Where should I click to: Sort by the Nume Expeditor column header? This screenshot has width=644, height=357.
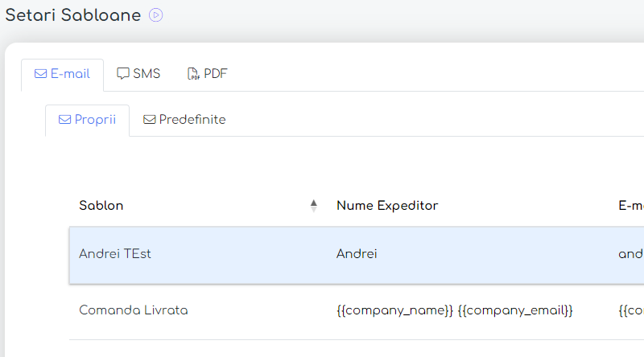(x=387, y=206)
